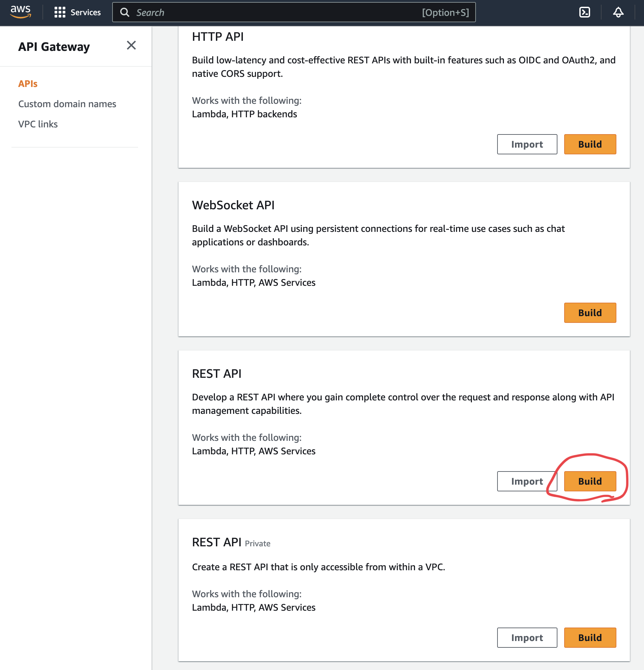Click Import in the HTTP API card
The image size is (644, 670).
point(527,144)
